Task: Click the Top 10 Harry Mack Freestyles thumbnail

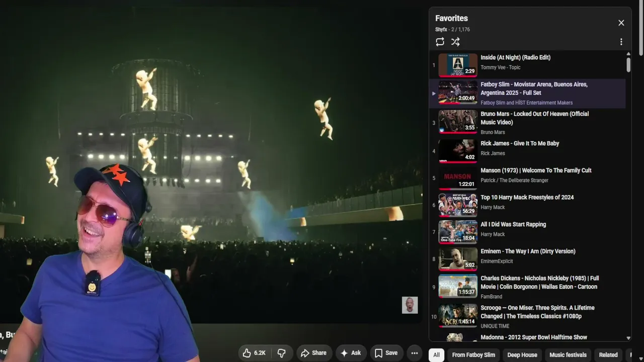Action: 458,205
